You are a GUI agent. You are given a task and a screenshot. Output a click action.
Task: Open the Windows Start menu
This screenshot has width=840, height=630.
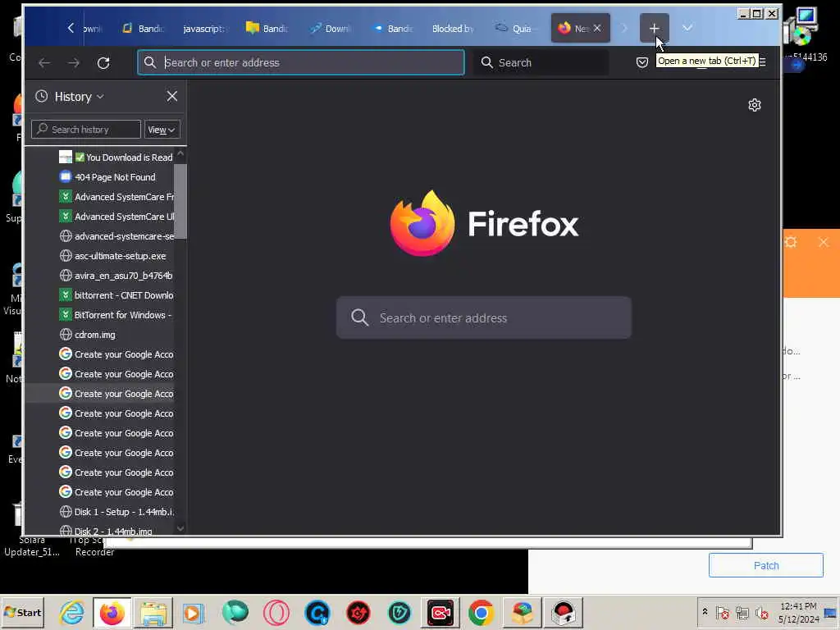tap(22, 613)
